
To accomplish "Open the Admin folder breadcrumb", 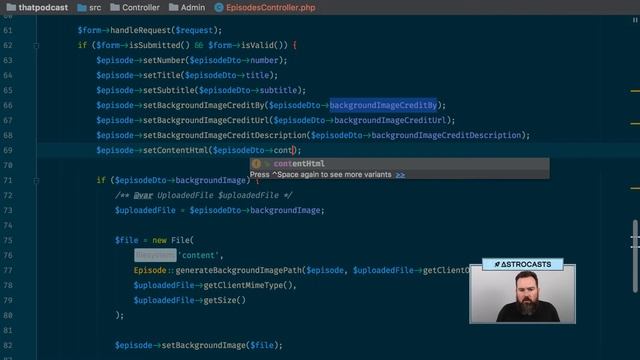I will pos(193,7).
